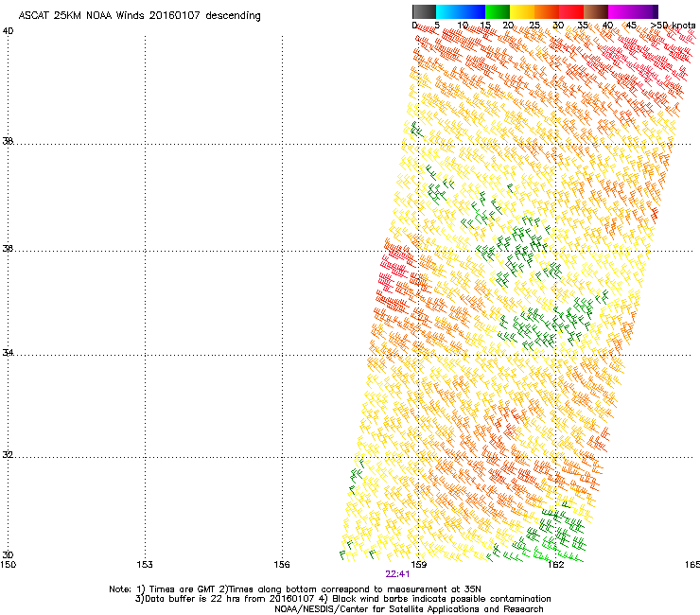Select the gray 0-5 knots color band

click(424, 11)
